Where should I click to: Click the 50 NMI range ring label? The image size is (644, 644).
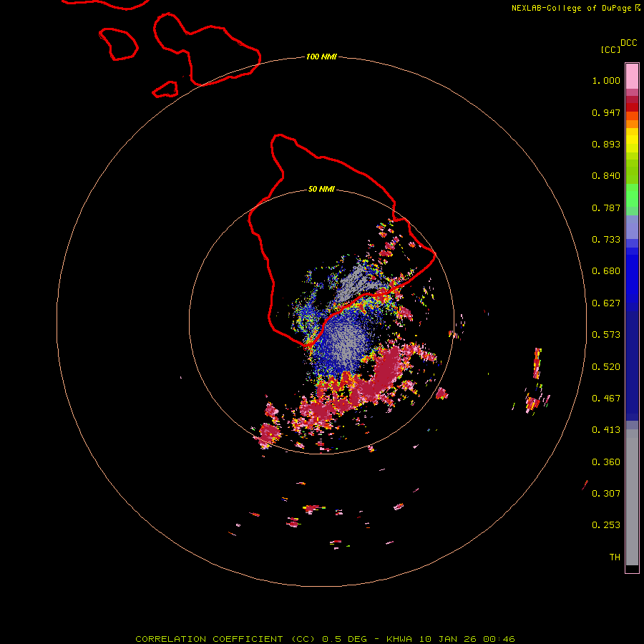(x=321, y=189)
